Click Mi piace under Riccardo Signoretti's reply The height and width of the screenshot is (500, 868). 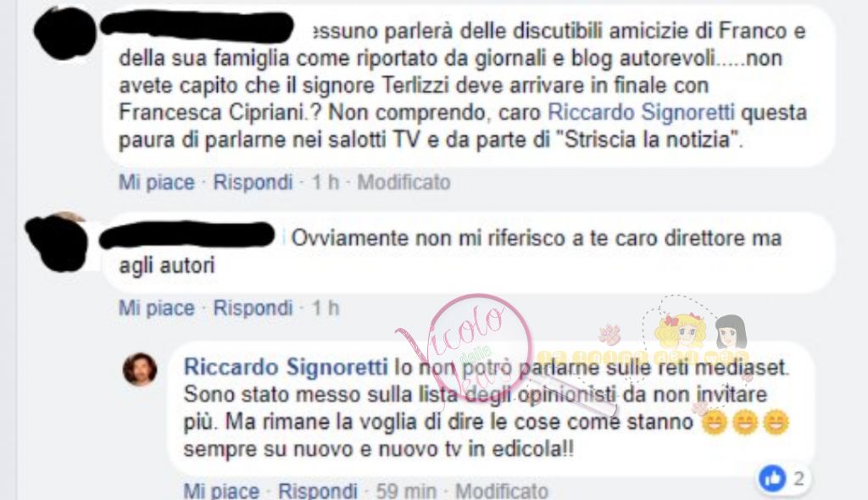tap(221, 491)
